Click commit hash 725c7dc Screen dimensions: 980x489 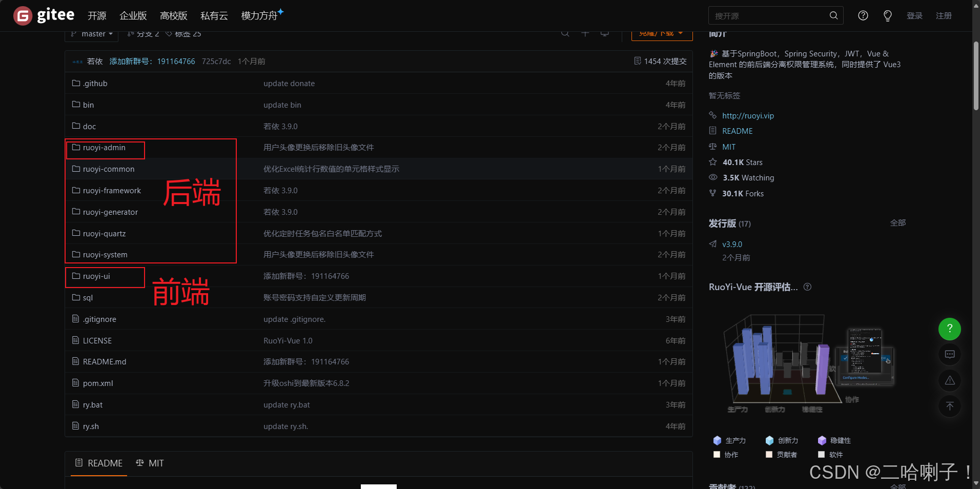click(x=216, y=62)
